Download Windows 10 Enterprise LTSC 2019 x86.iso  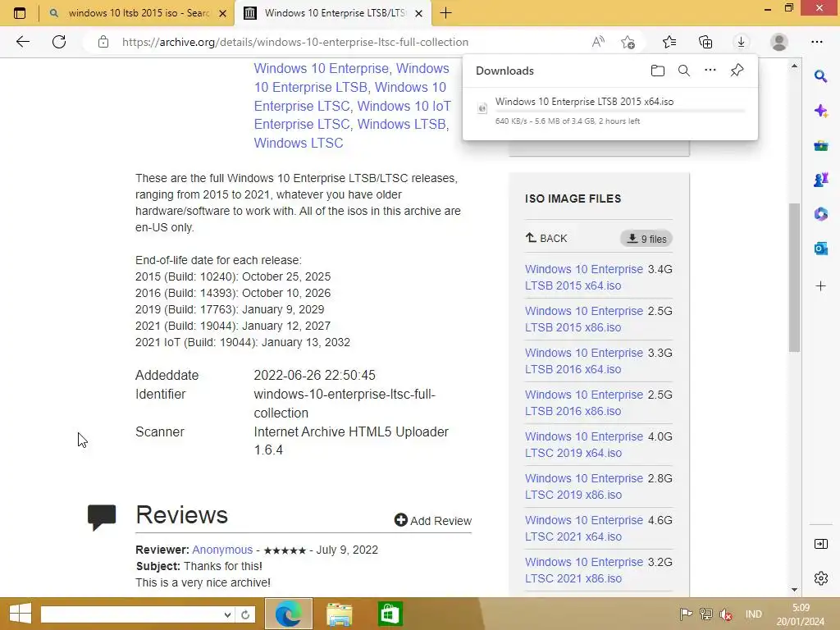pos(584,486)
